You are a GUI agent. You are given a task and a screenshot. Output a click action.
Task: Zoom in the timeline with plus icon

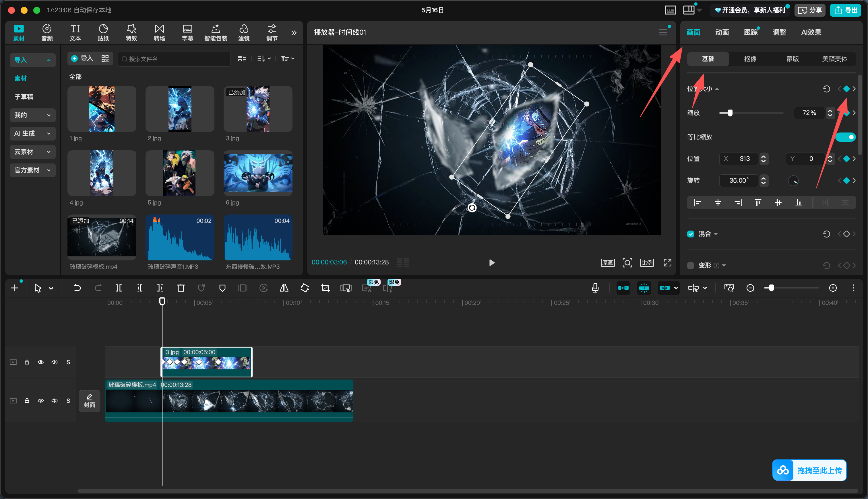833,288
